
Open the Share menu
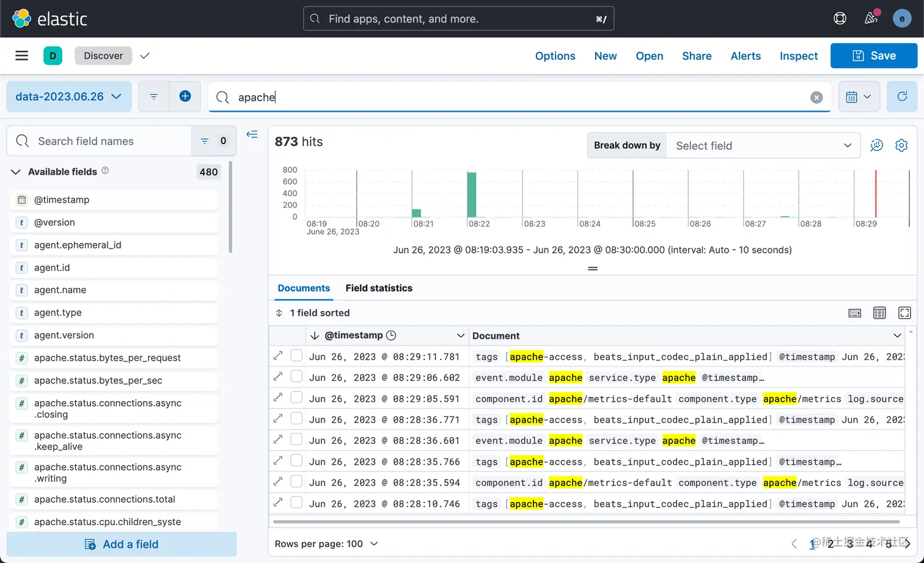[697, 56]
